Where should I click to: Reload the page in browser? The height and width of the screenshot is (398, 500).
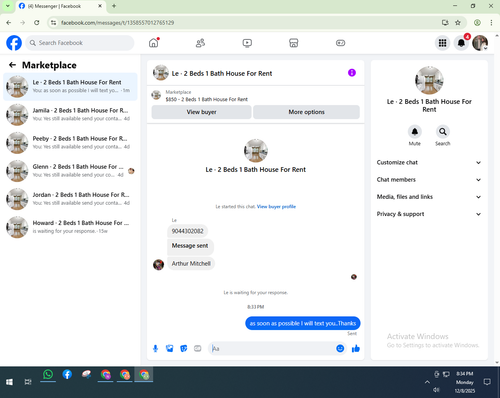click(x=37, y=23)
